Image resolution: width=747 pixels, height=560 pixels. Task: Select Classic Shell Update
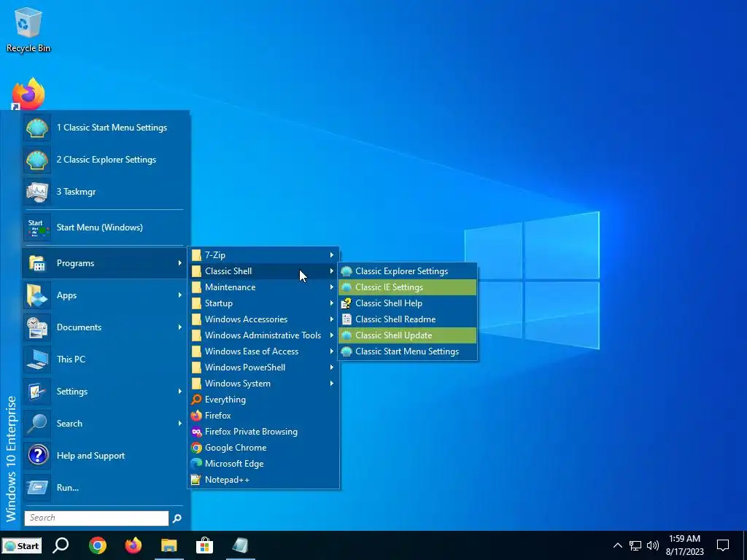pyautogui.click(x=407, y=335)
